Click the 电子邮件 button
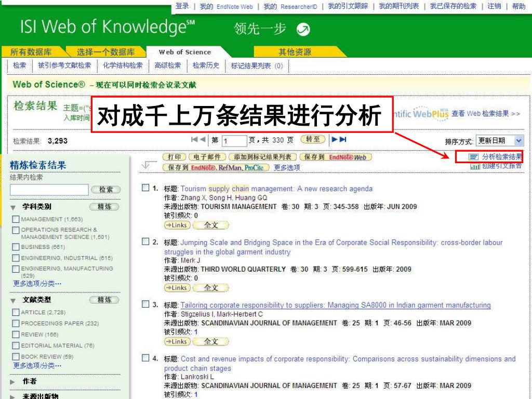532x399 pixels. pyautogui.click(x=207, y=157)
